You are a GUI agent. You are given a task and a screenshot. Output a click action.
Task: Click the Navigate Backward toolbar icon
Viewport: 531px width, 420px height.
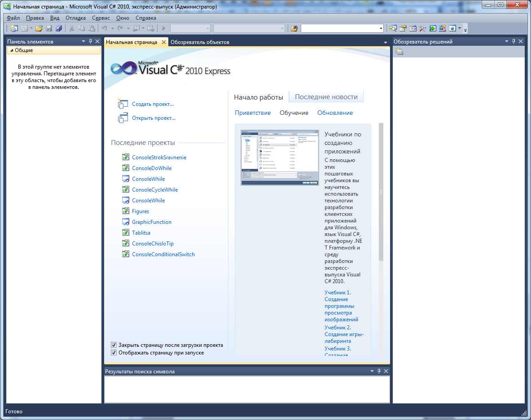point(136,28)
